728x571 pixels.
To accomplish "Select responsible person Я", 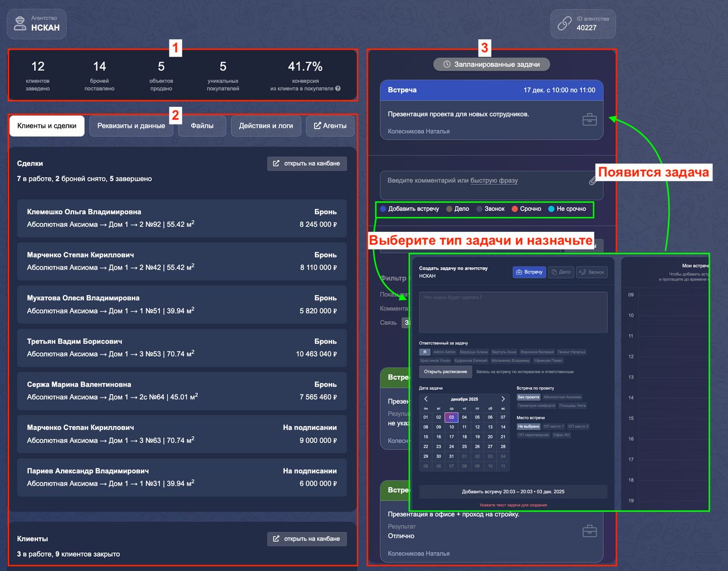I will [424, 352].
